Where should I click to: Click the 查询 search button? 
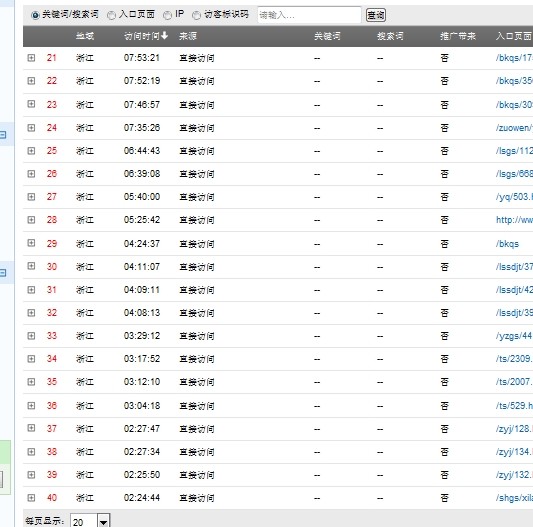click(x=376, y=15)
